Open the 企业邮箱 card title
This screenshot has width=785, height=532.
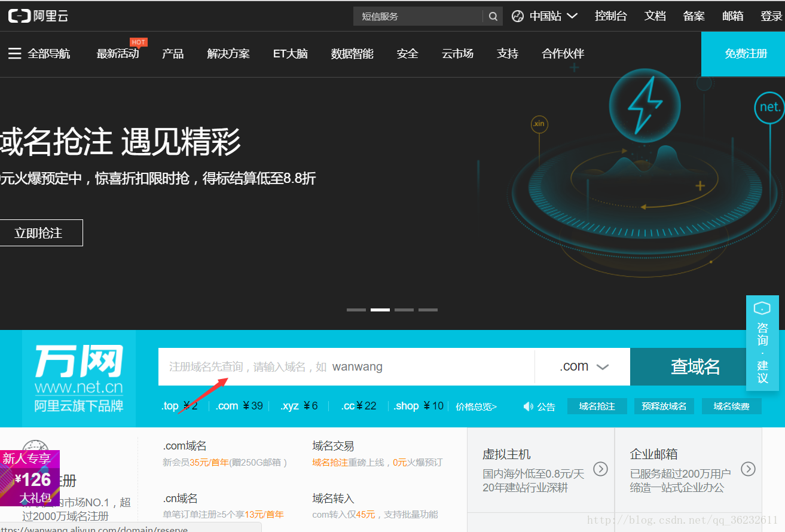653,454
